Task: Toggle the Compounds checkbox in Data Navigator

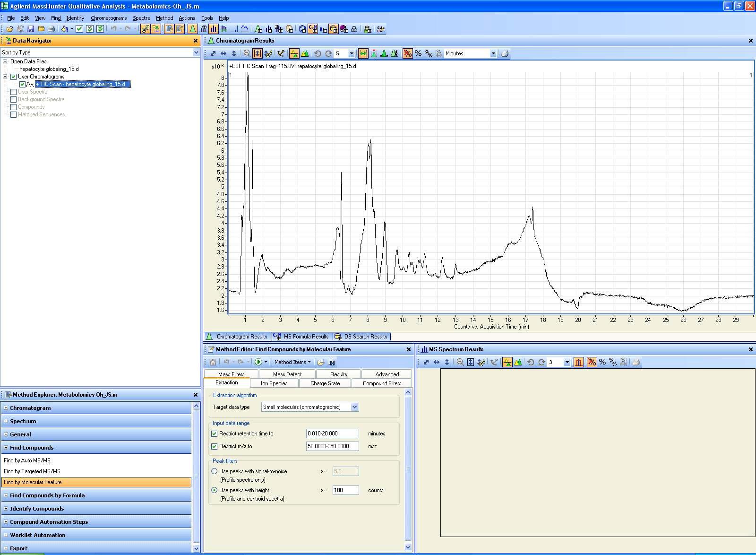Action: tap(13, 107)
